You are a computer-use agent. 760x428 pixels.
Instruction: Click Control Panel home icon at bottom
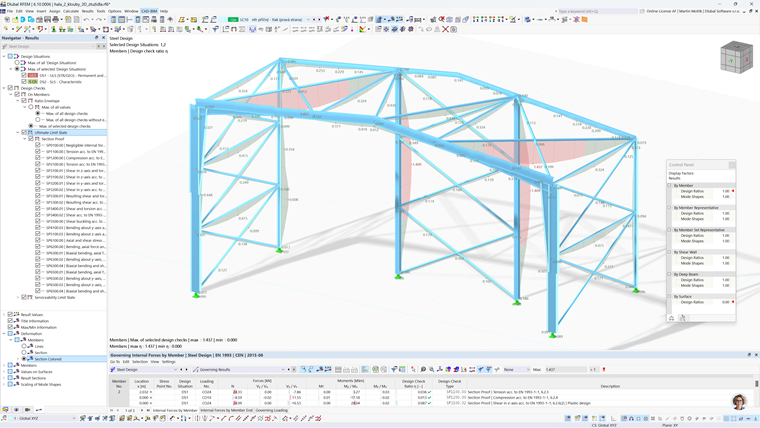point(671,318)
